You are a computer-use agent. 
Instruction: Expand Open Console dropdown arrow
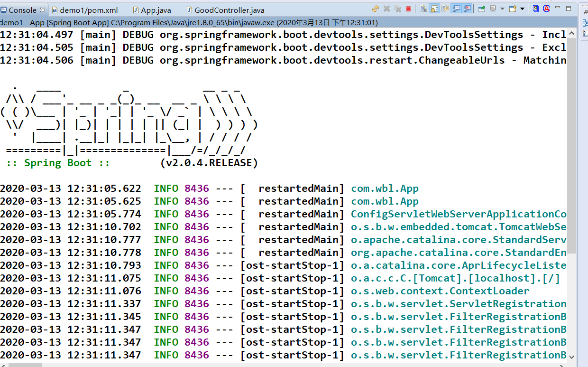(x=522, y=9)
